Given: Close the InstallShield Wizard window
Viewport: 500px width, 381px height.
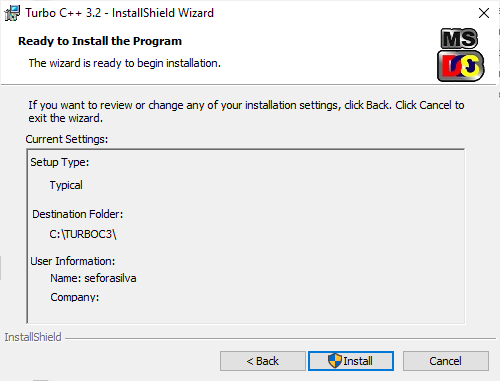Looking at the screenshot, I should pos(484,13).
